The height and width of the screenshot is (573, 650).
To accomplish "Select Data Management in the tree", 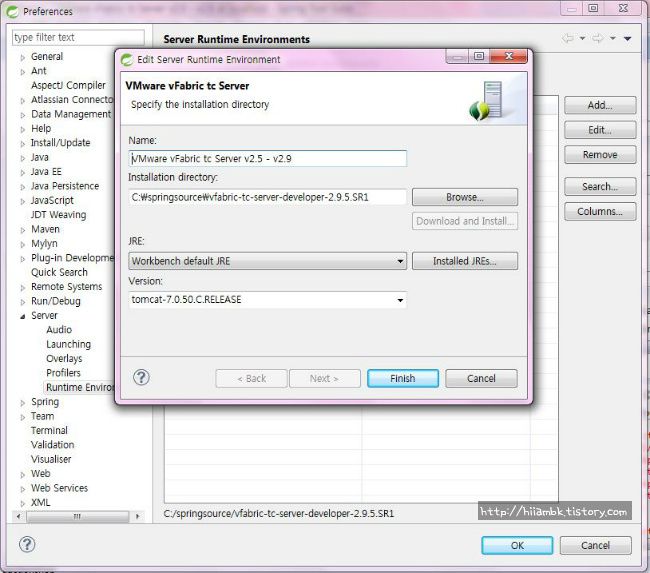I will pyautogui.click(x=71, y=114).
